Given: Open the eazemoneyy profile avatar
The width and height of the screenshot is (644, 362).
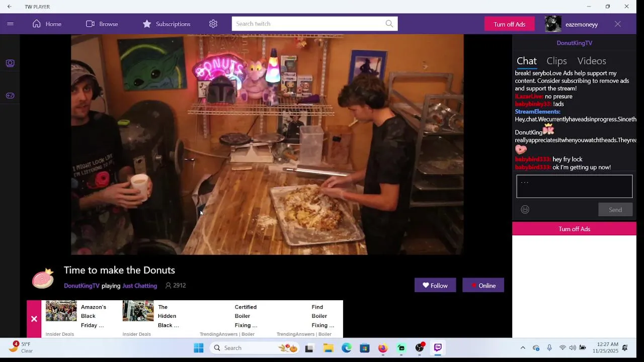Looking at the screenshot, I should pyautogui.click(x=553, y=24).
